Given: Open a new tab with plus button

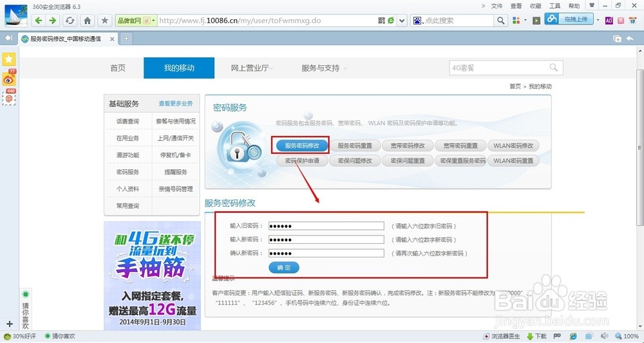Looking at the screenshot, I should [x=126, y=39].
